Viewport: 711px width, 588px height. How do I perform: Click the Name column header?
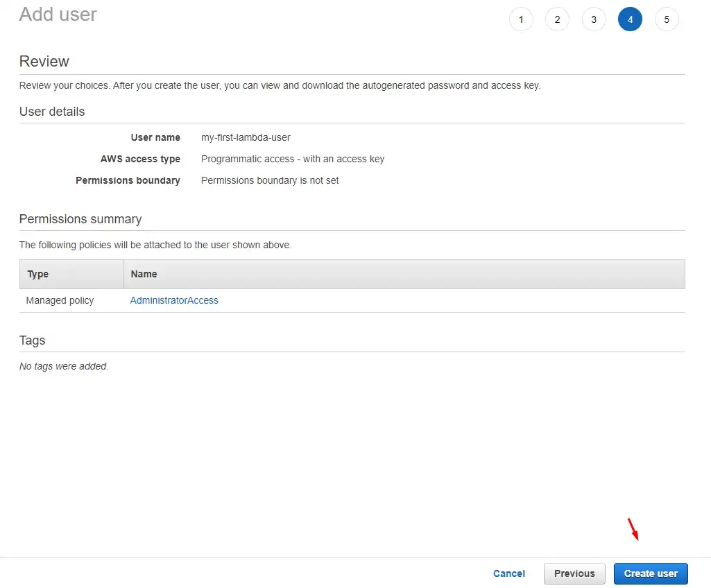coord(144,274)
